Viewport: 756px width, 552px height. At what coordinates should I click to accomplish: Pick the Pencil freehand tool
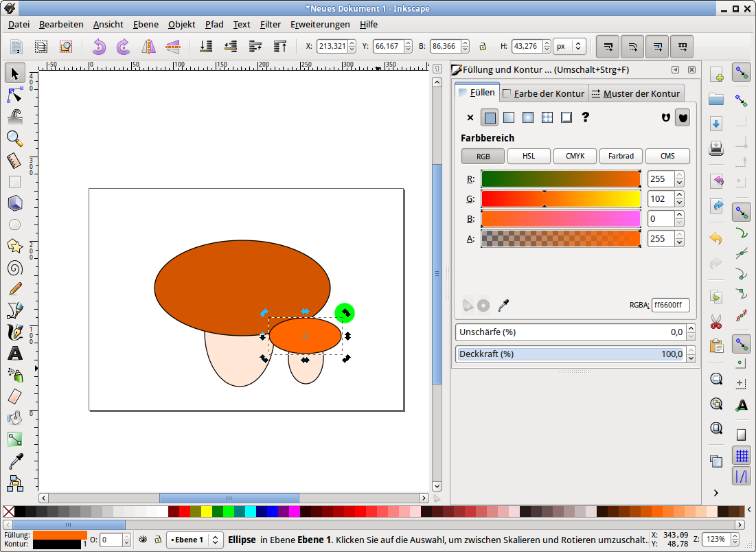point(14,289)
